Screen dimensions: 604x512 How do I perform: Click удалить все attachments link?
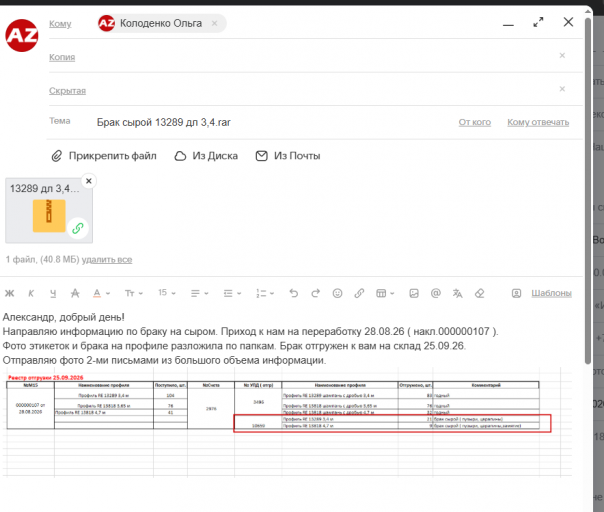[x=107, y=260]
